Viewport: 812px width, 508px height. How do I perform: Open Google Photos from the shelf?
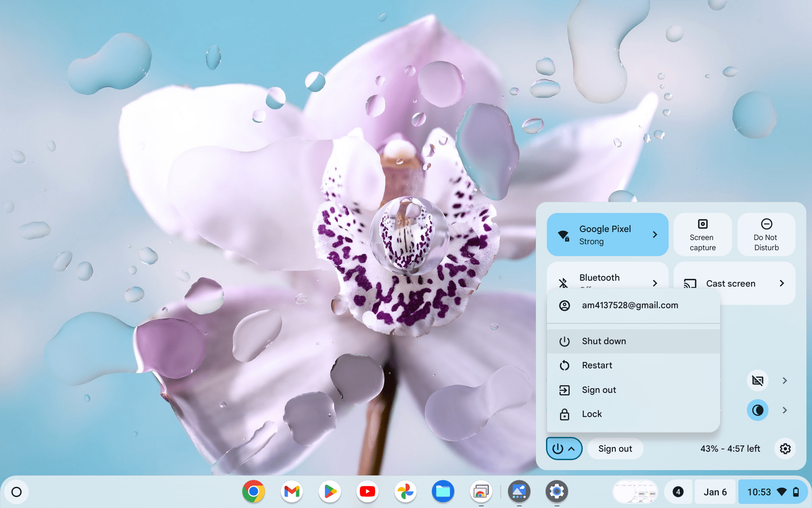[x=405, y=491]
